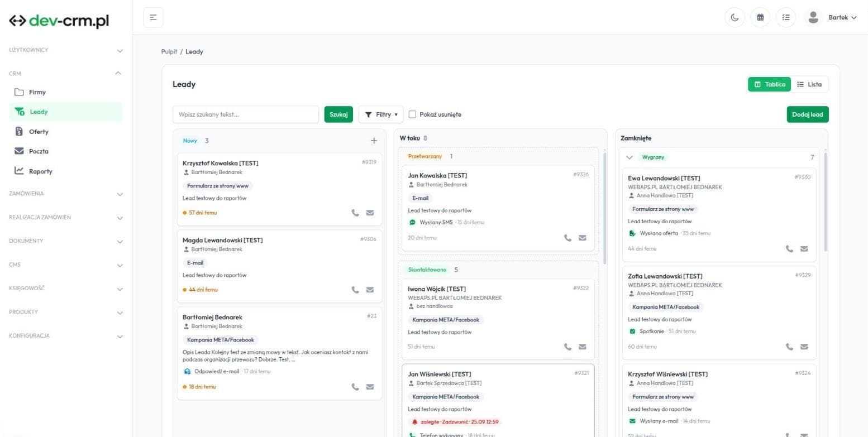868x437 pixels.
Task: Email Bartłomiej Bednarek lead via envelope icon
Action: (x=370, y=387)
